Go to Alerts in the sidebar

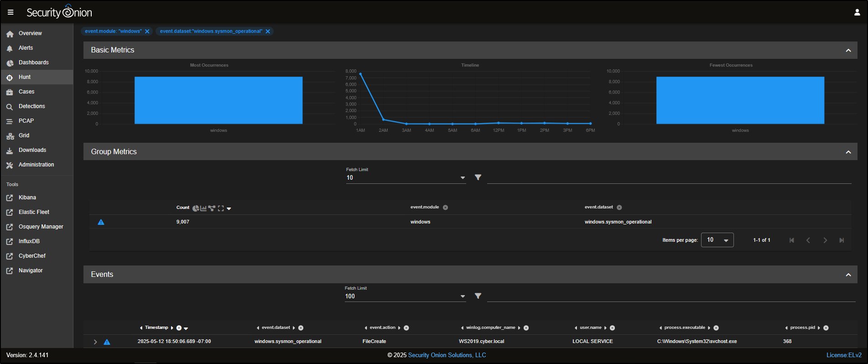pos(26,48)
